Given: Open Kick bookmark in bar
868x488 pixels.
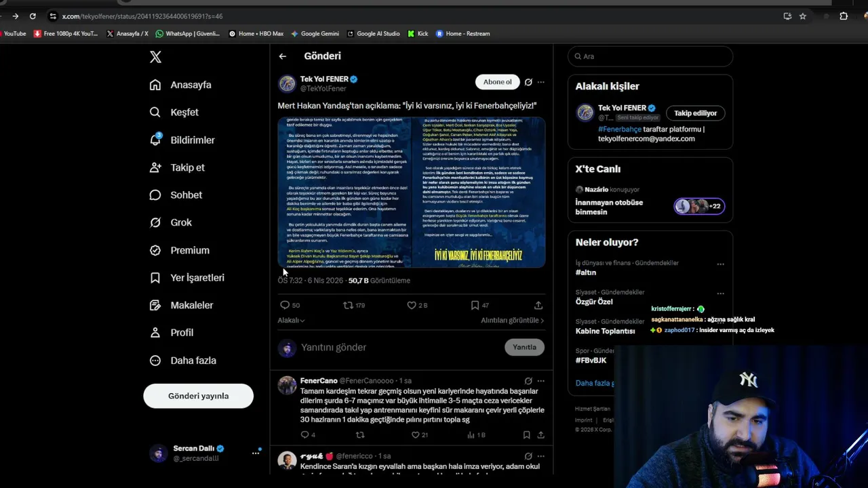Looking at the screenshot, I should pos(418,33).
